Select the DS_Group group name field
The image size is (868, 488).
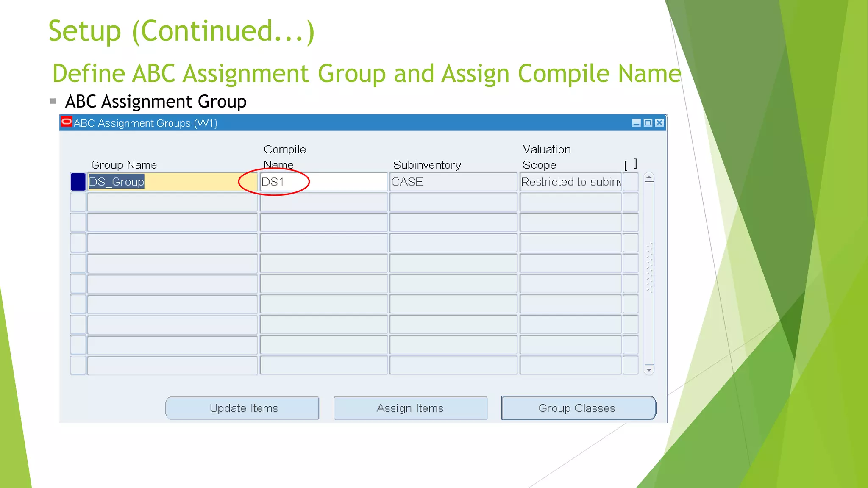(x=172, y=182)
